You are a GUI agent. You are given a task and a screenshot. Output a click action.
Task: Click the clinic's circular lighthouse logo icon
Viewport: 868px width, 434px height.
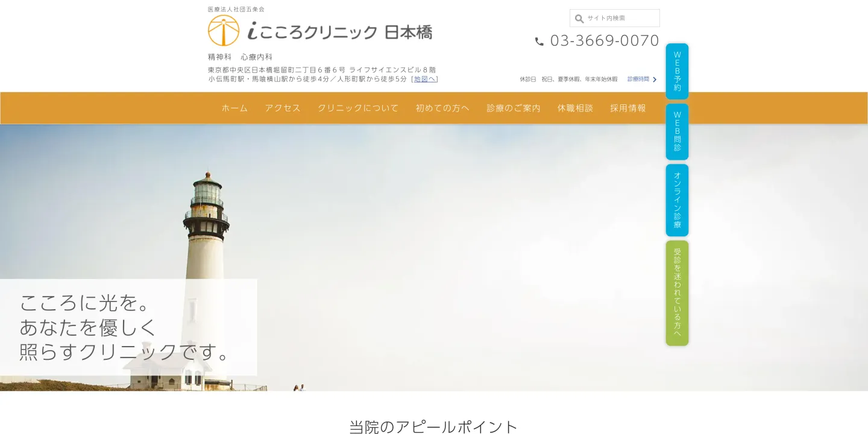[x=223, y=30]
